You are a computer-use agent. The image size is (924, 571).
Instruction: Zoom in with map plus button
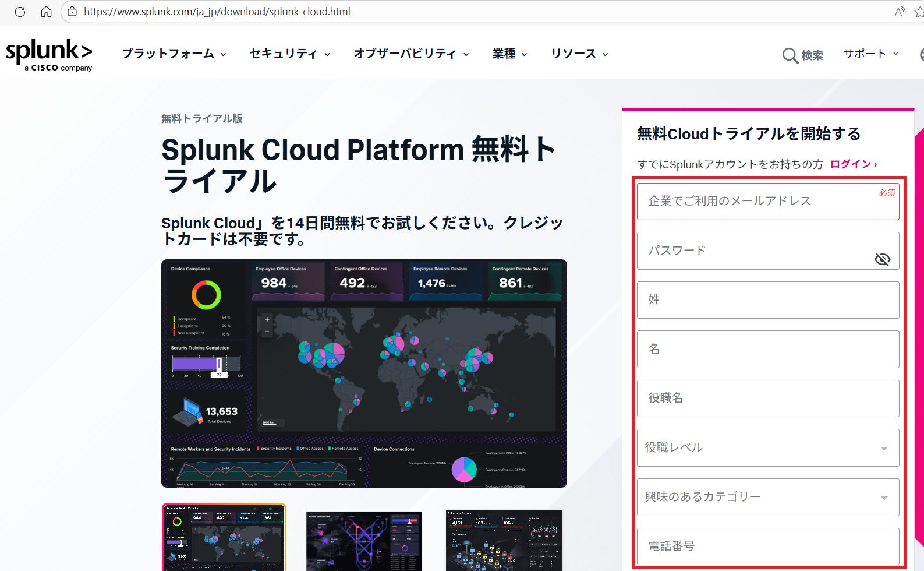(267, 319)
